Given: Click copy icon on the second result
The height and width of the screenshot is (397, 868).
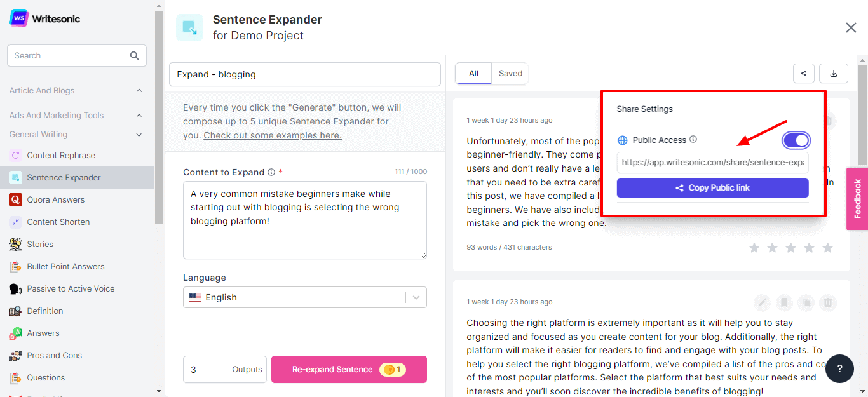Looking at the screenshot, I should (806, 302).
